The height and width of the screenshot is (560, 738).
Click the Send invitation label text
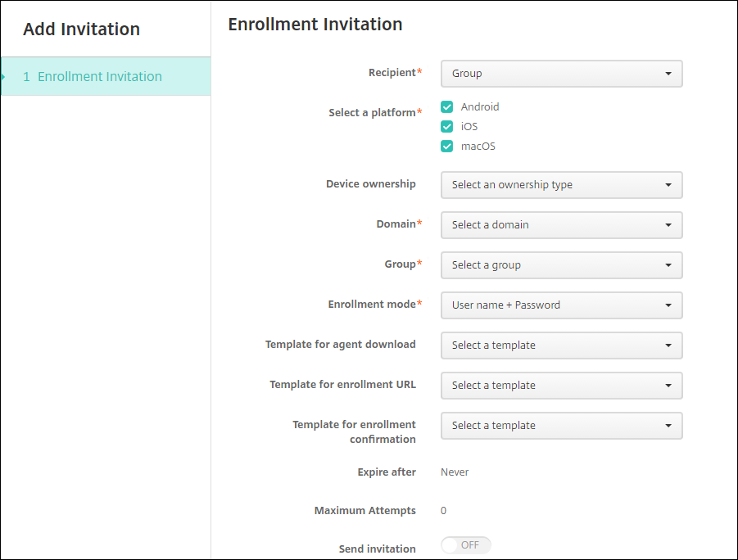coord(377,549)
